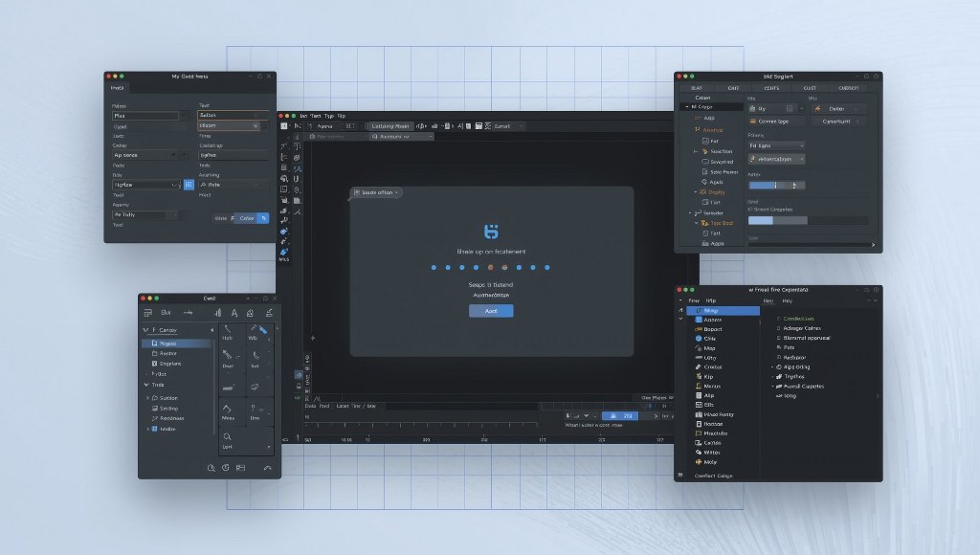Viewport: 980px width, 555px height.
Task: Open the Belton dropdown in top-left window
Action: click(x=233, y=115)
